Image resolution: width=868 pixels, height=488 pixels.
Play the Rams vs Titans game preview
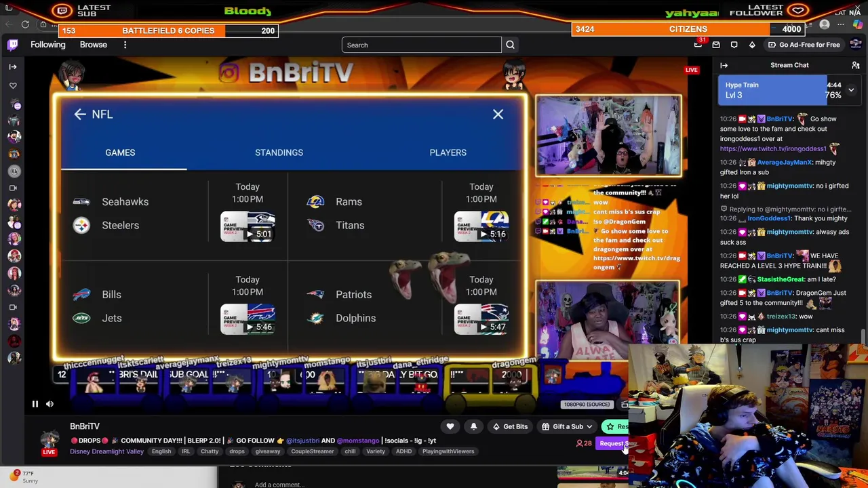coord(481,226)
